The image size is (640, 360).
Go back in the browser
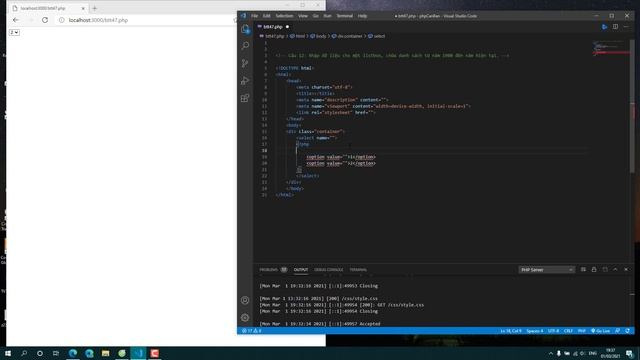click(16, 20)
